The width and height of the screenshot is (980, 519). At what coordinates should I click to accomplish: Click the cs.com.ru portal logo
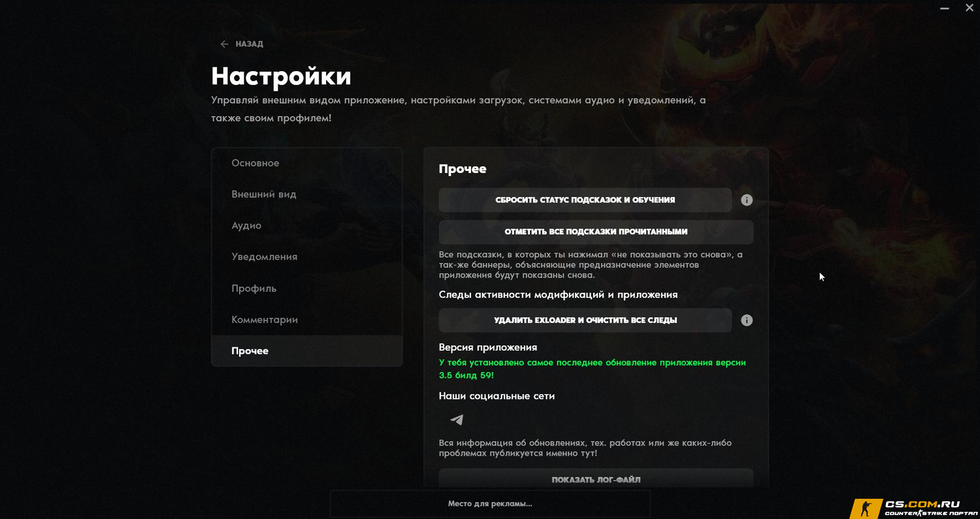tap(915, 508)
